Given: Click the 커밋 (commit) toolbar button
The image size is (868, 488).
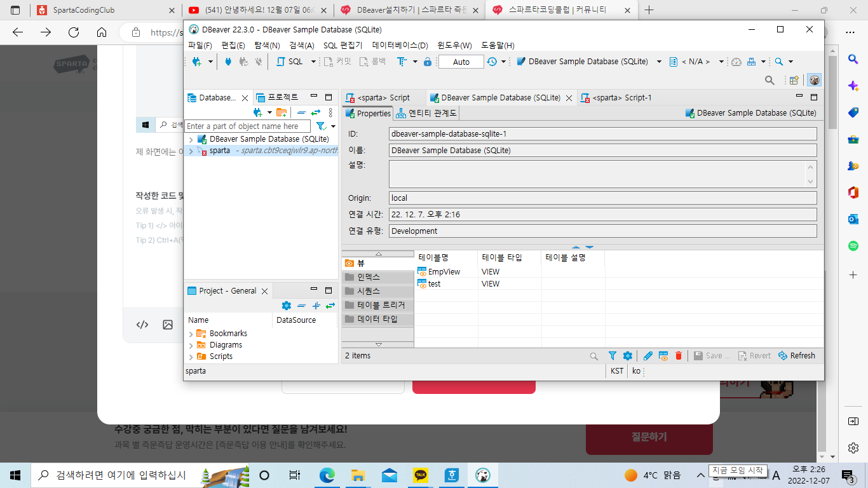Looking at the screenshot, I should (x=337, y=62).
